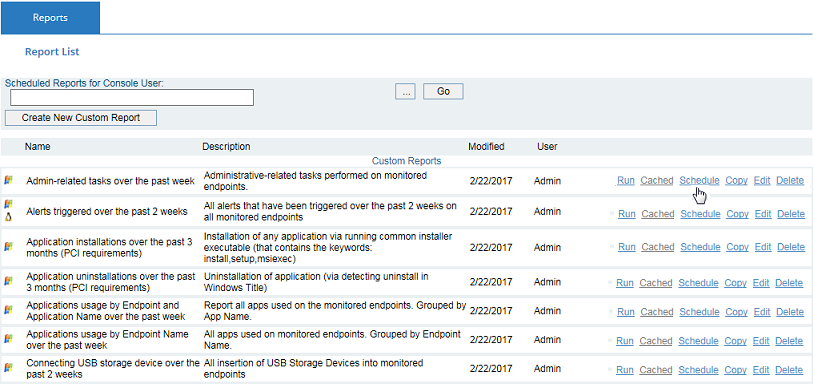Click the ellipsis browse button for console user
Image resolution: width=814 pixels, height=385 pixels.
[405, 91]
